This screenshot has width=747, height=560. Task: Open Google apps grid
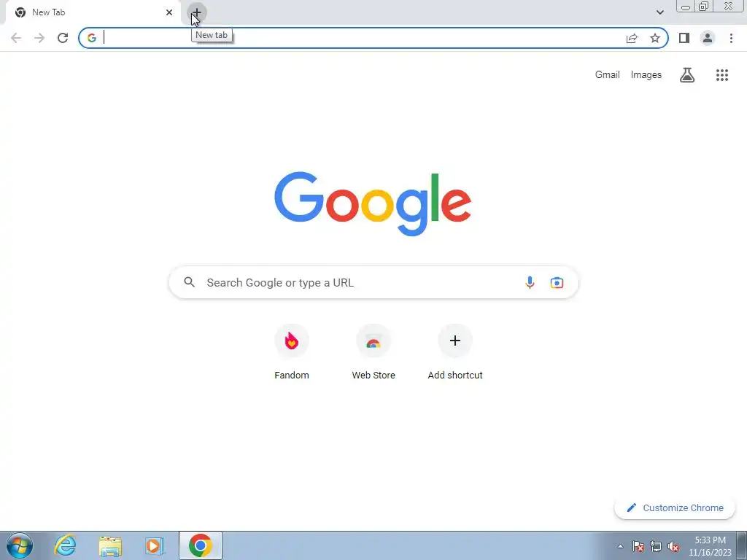721,75
